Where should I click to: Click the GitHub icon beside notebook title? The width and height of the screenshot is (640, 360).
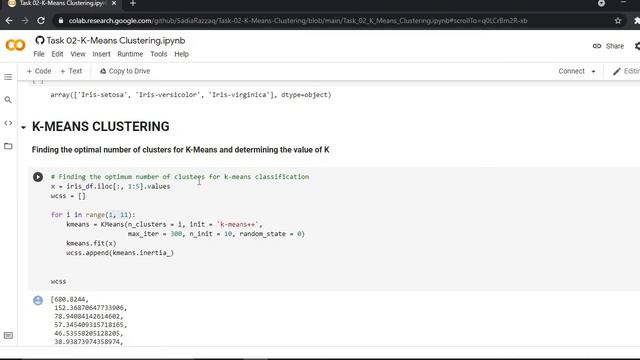(40, 40)
